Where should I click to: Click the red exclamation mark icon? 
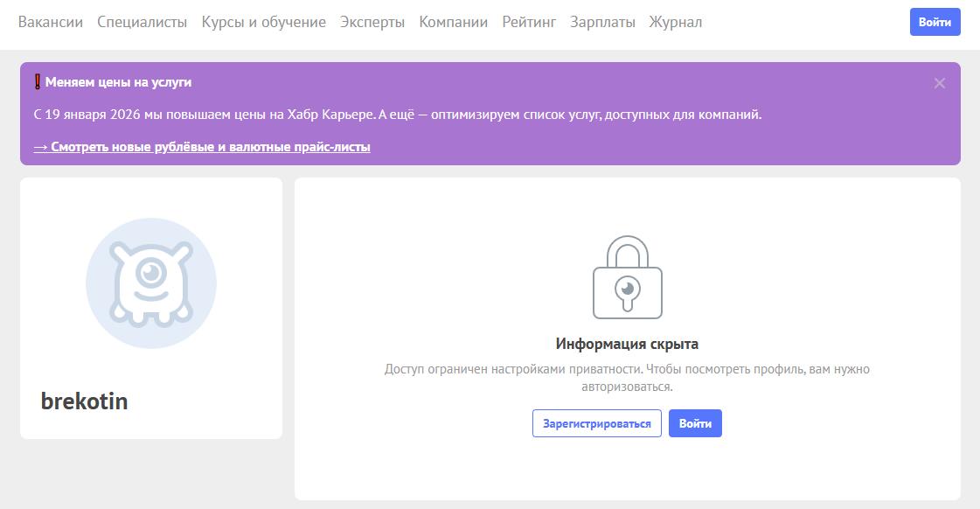coord(38,82)
